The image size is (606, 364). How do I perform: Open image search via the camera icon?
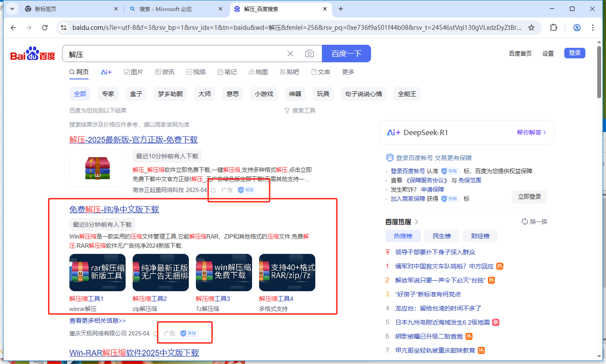310,54
